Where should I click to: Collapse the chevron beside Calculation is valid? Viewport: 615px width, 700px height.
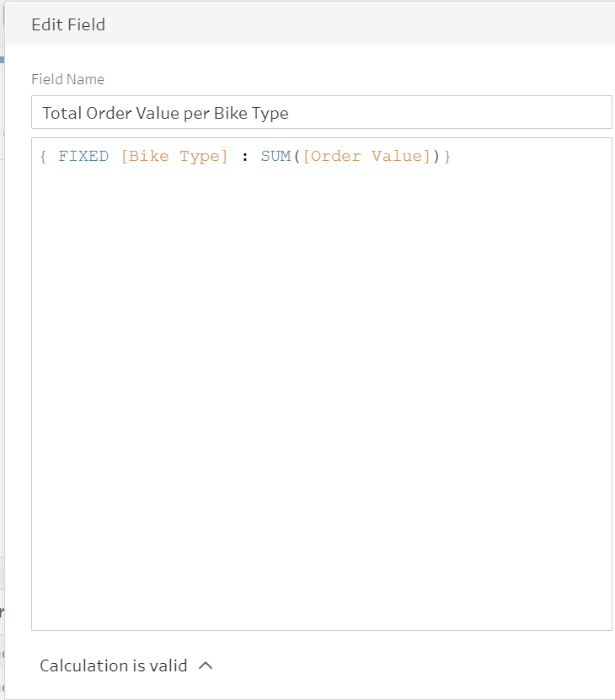pos(206,665)
